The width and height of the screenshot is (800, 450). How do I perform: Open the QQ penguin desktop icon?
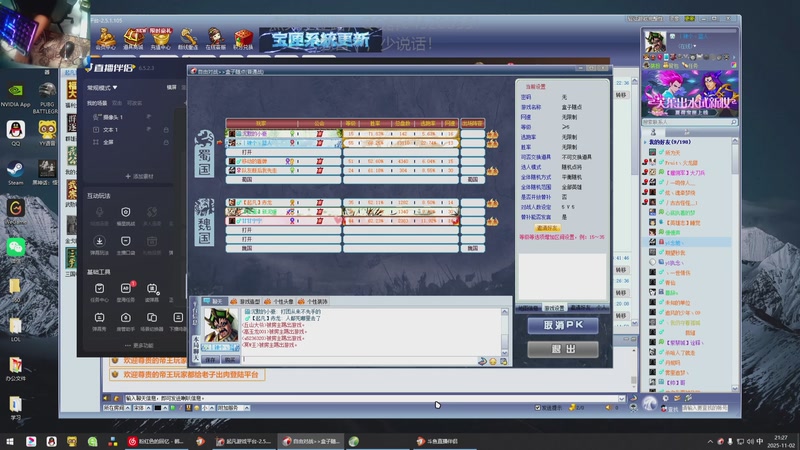tap(15, 134)
